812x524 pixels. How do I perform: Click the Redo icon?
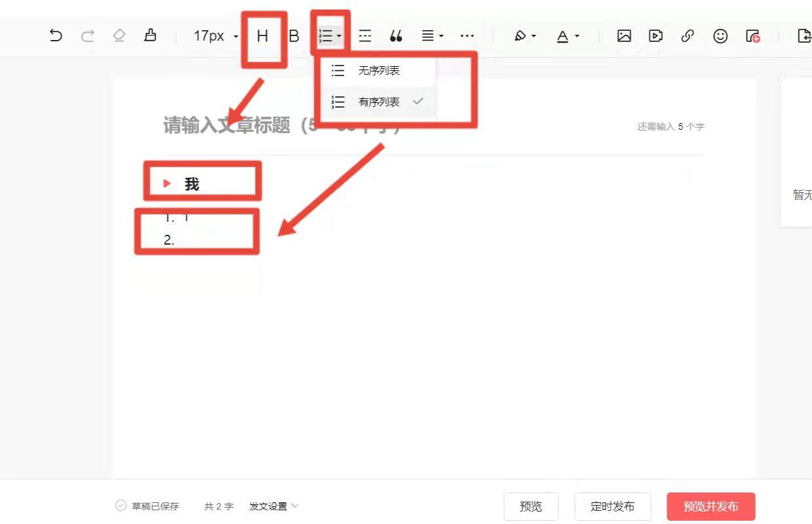click(87, 36)
